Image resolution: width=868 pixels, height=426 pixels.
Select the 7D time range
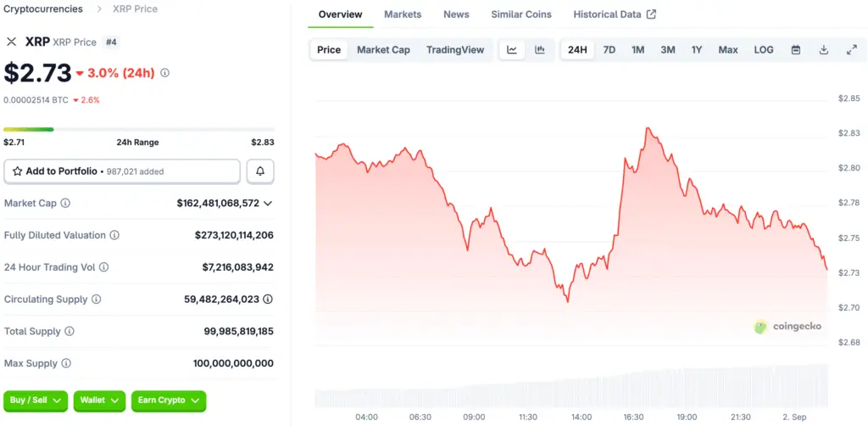(x=609, y=50)
